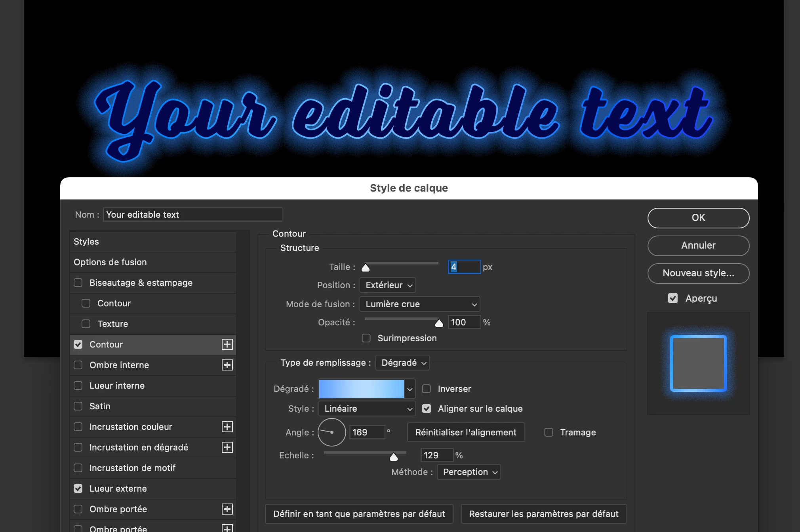Open Mode de fusion dropdown Lumière crue

coord(420,304)
